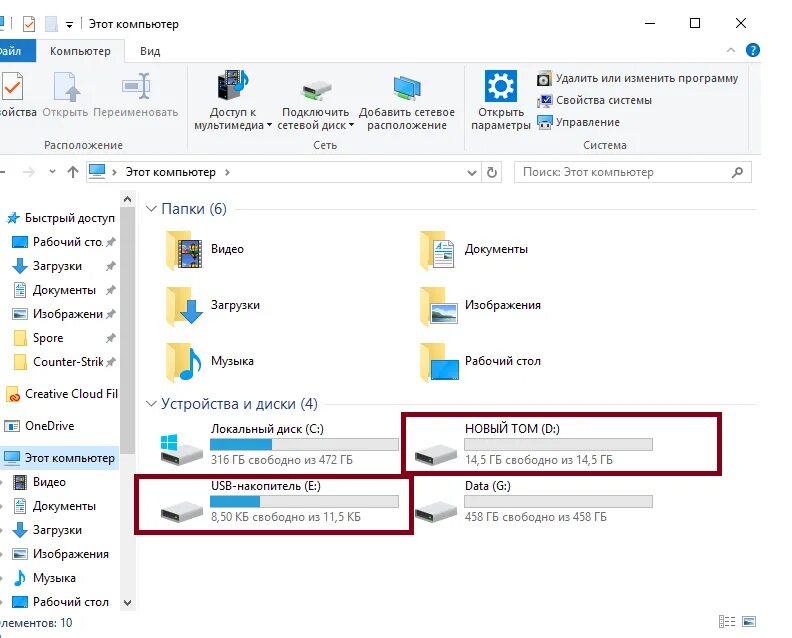
Task: Click the Data G: drive usage bar
Action: (558, 502)
